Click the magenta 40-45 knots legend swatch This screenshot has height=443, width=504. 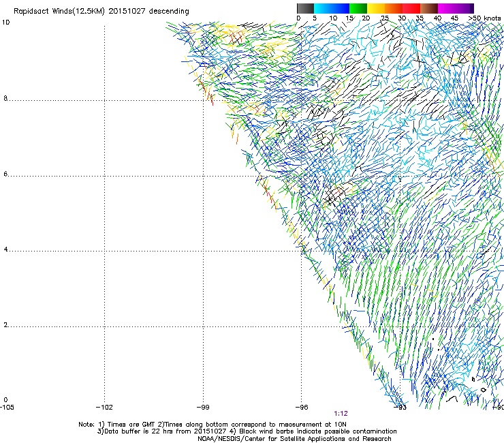447,8
